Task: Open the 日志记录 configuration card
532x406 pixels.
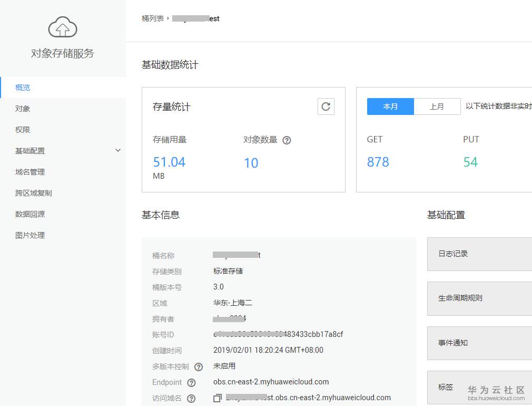Action: (x=479, y=254)
